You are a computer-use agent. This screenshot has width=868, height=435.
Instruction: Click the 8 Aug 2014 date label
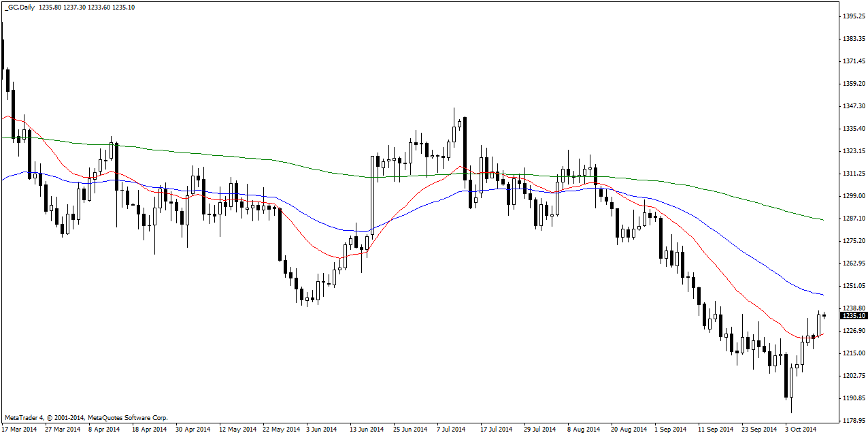click(x=584, y=430)
